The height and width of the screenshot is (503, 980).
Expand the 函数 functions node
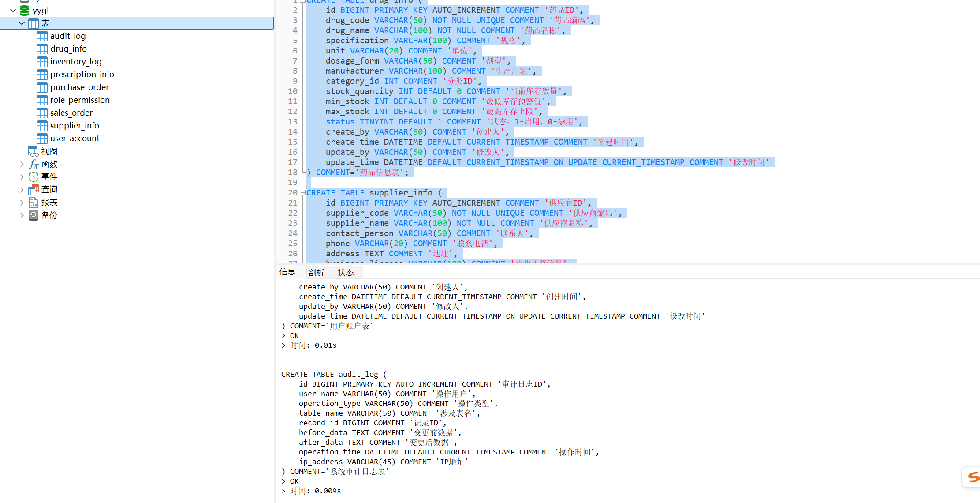tap(22, 164)
